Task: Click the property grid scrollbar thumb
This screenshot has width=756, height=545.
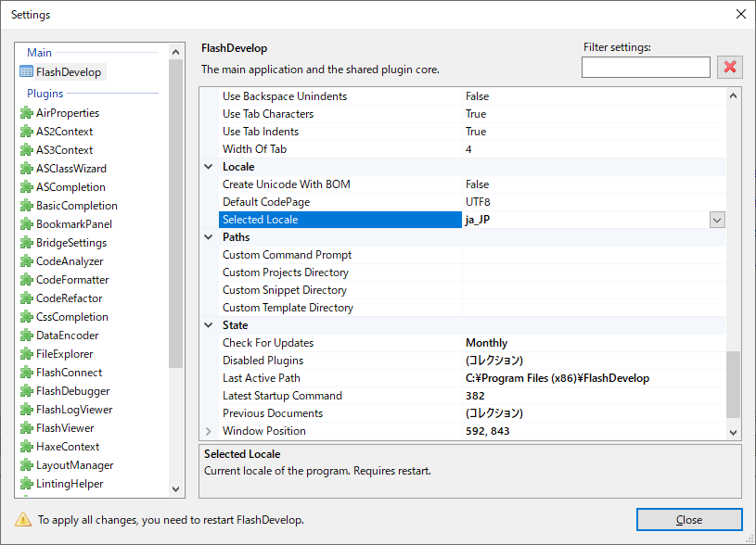Action: (x=733, y=385)
